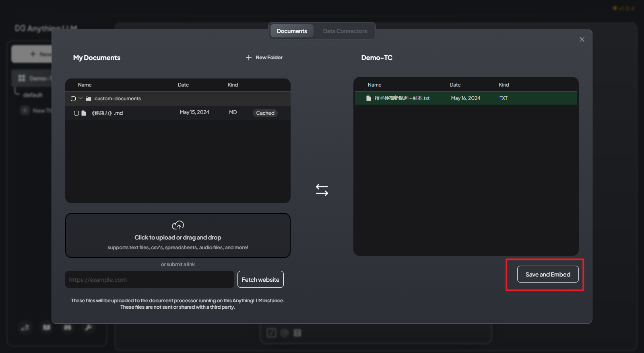Switch to the Documents tab
This screenshot has height=353, width=644.
pyautogui.click(x=292, y=31)
